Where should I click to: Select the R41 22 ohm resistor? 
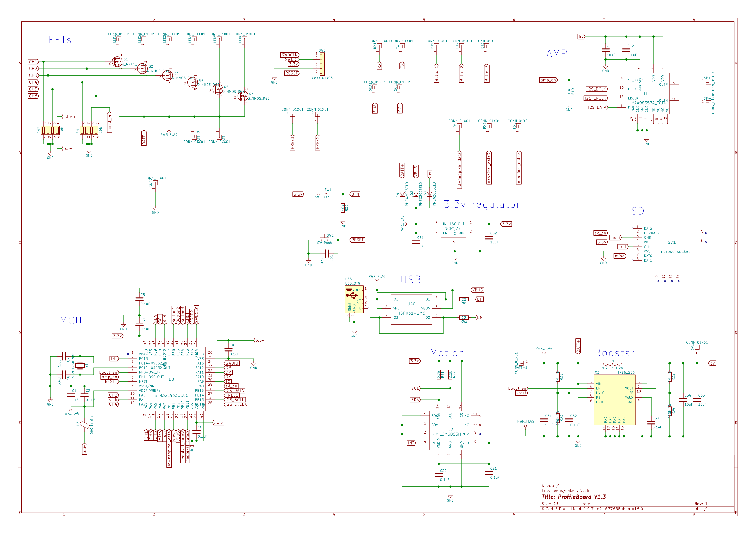click(464, 299)
